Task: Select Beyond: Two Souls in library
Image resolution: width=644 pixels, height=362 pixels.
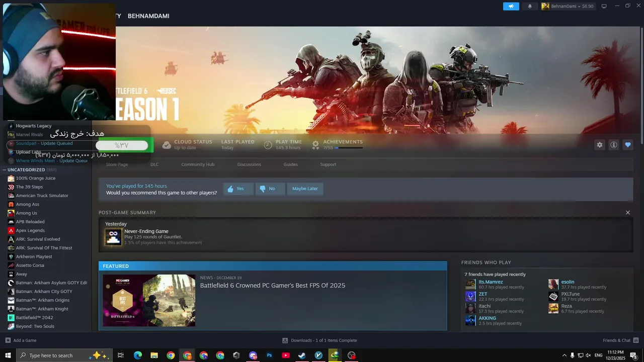Action: (x=35, y=326)
